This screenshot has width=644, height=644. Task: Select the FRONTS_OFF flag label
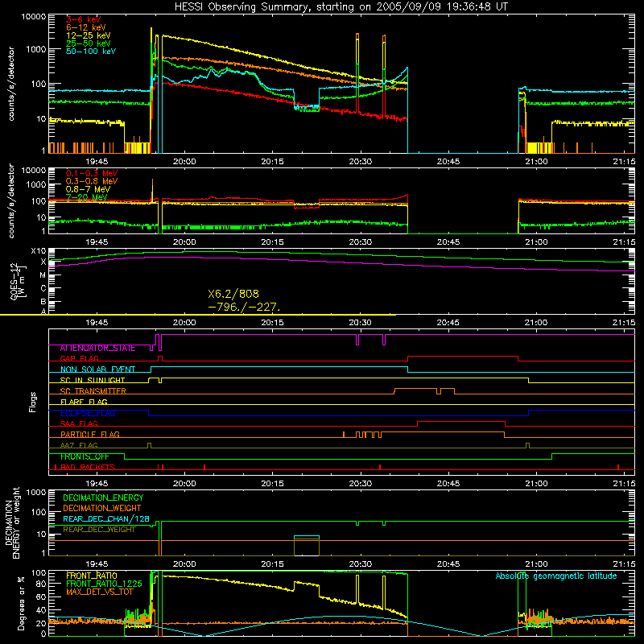point(85,456)
